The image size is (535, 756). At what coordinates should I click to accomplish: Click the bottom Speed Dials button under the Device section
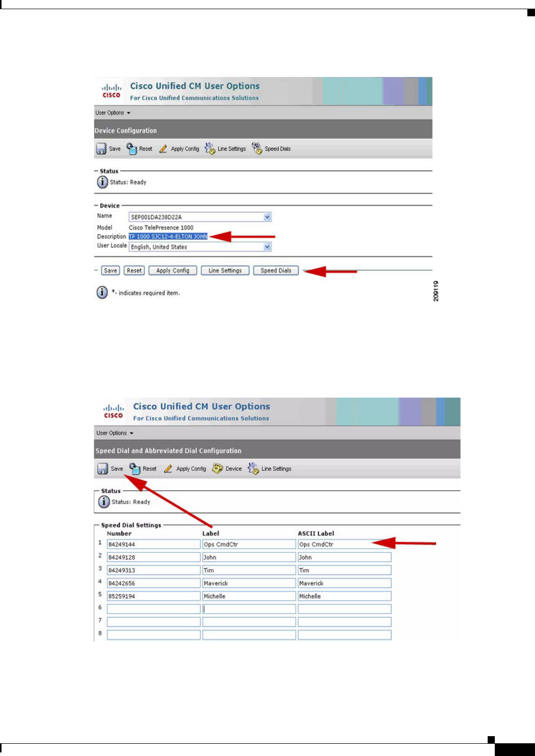pyautogui.click(x=276, y=271)
